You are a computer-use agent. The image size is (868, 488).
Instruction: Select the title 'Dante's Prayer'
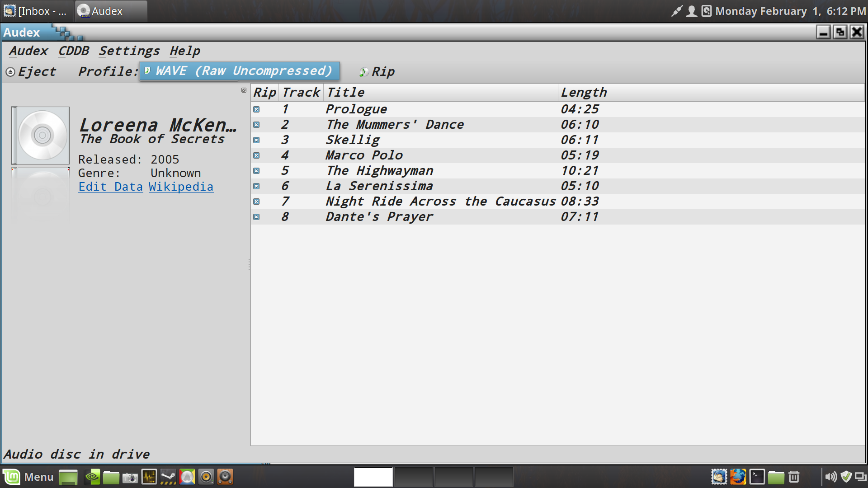(x=379, y=217)
